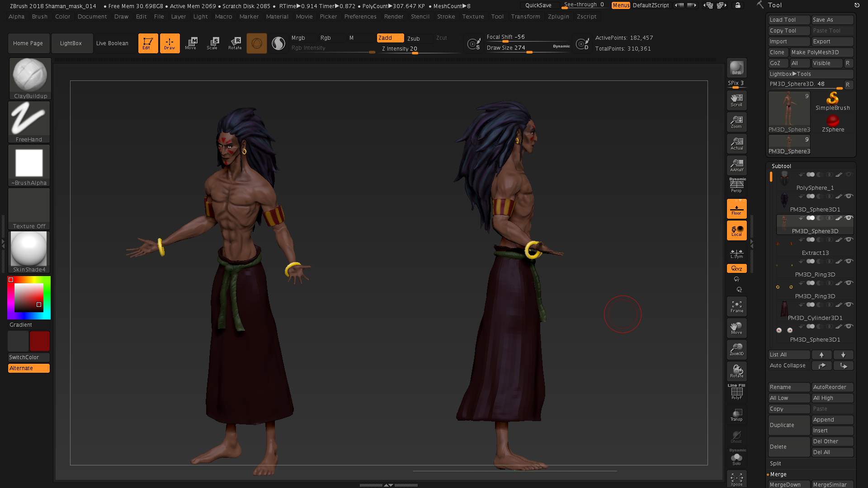868x488 pixels.
Task: Click the Load Tool button
Action: tap(789, 20)
